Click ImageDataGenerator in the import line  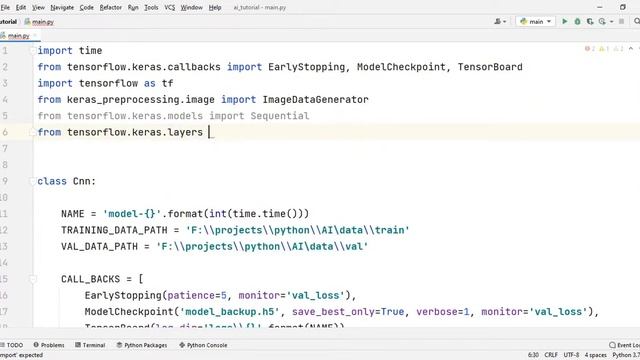316,100
